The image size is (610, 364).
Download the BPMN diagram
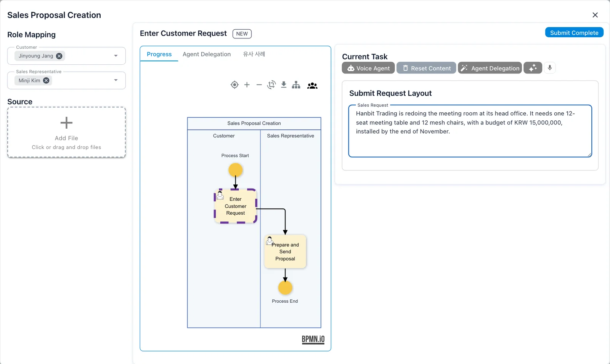click(284, 85)
